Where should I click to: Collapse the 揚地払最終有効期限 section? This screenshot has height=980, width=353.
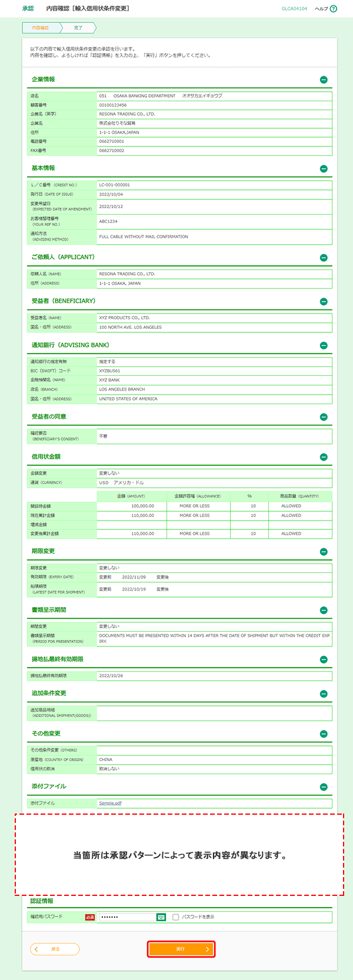[x=324, y=660]
